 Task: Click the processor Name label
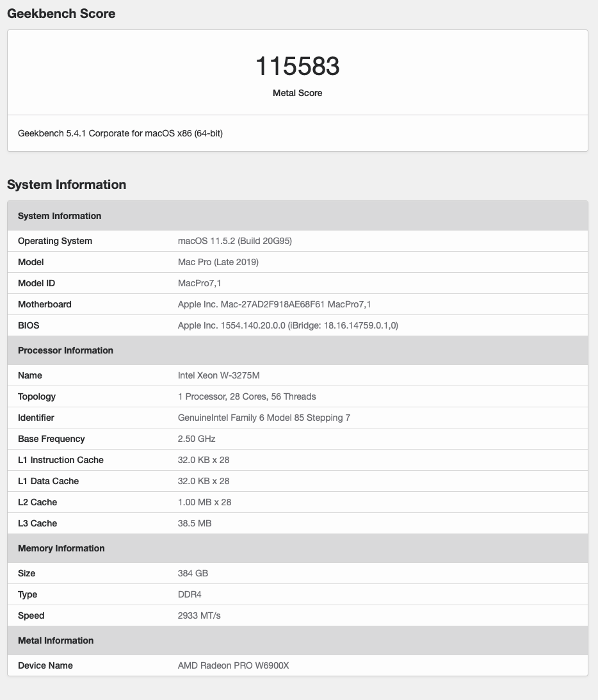pyautogui.click(x=30, y=375)
